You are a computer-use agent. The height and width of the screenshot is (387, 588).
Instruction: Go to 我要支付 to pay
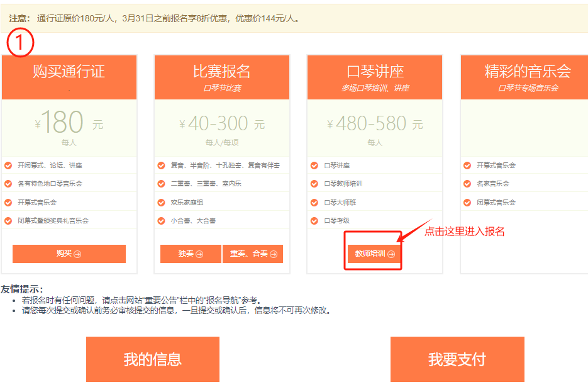(x=457, y=359)
